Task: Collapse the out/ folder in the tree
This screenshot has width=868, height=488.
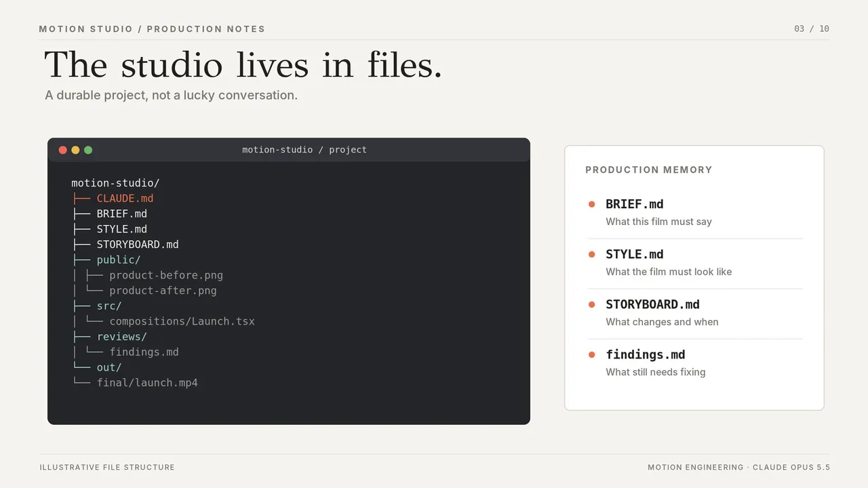Action: [x=109, y=367]
